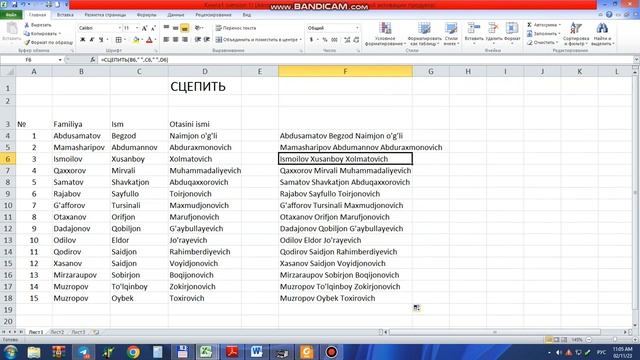Switch to Page Layout (Разметка страницы) tab
Image resolution: width=640 pixels, height=360 pixels.
(x=105, y=15)
